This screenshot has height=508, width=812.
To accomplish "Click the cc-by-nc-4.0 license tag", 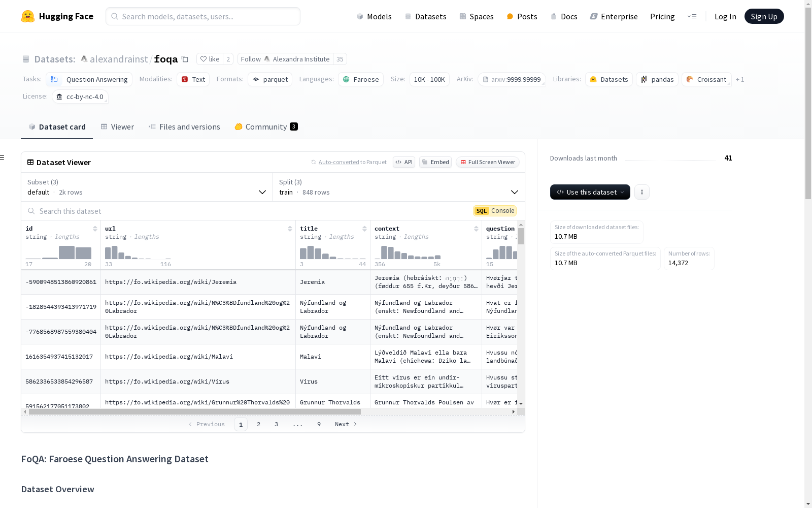I will click(x=80, y=97).
